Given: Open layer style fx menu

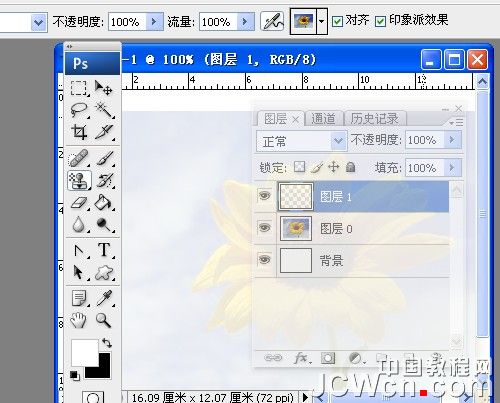Looking at the screenshot, I should (x=302, y=358).
